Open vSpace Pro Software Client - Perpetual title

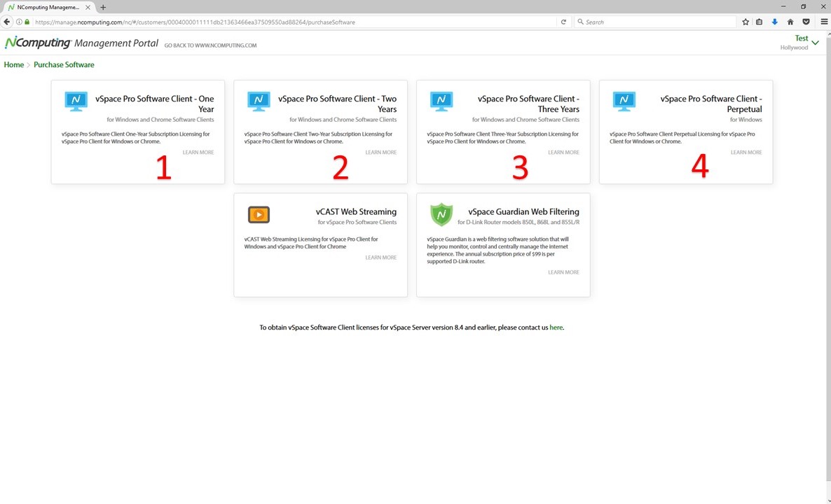(711, 104)
